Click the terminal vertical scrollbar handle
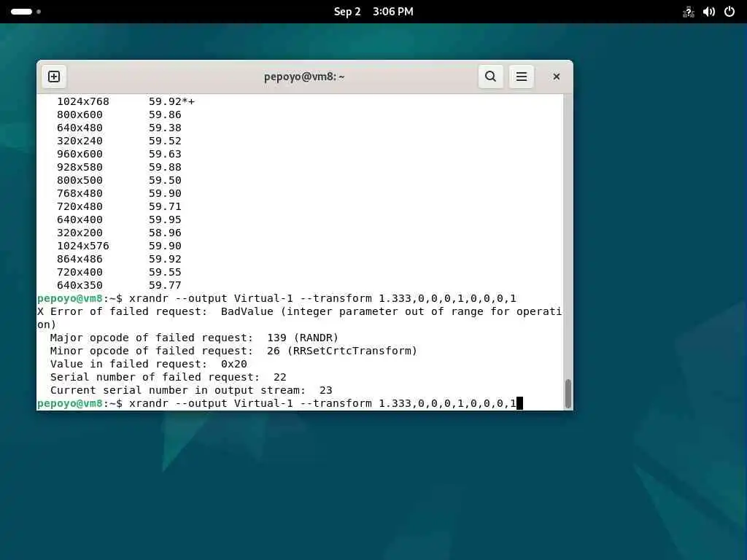Viewport: 747px width, 560px height. pos(568,393)
